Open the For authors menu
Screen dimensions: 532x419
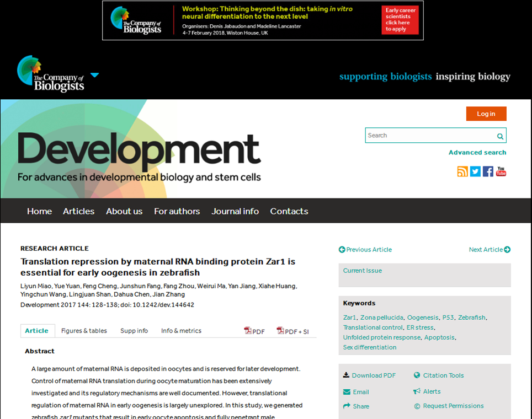(177, 211)
